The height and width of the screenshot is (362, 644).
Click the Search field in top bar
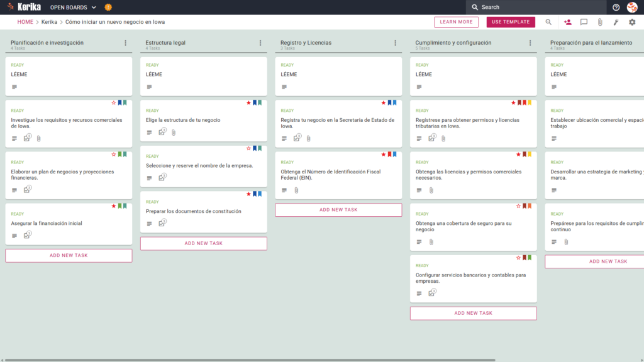pyautogui.click(x=536, y=7)
